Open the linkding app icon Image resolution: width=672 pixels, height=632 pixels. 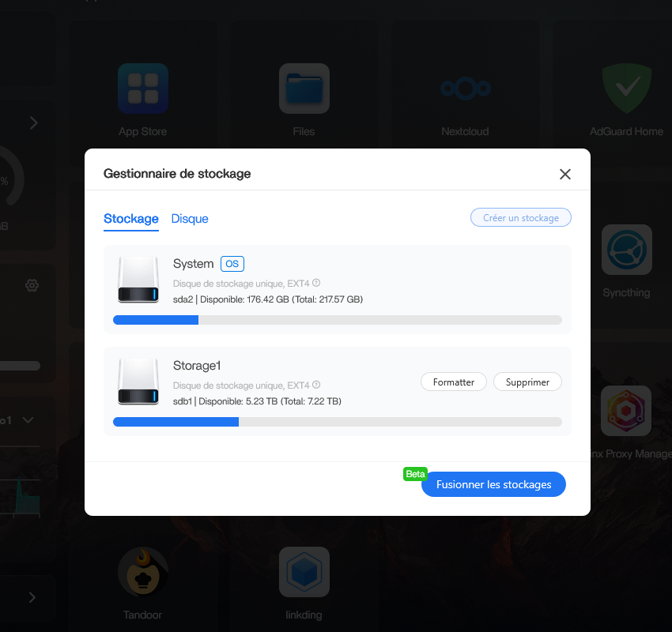tap(304, 572)
